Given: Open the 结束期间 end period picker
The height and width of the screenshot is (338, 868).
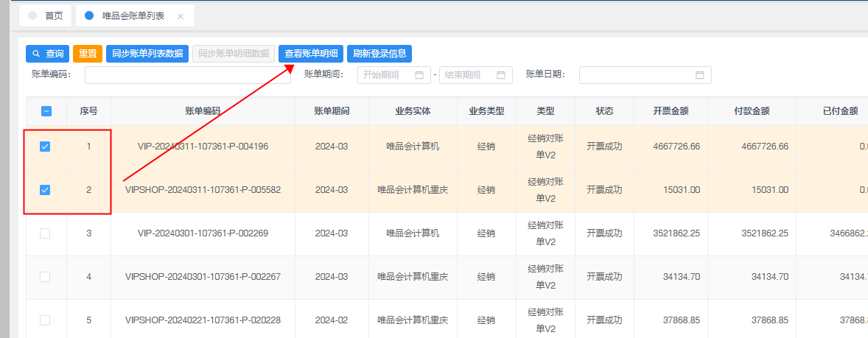Looking at the screenshot, I should [472, 75].
